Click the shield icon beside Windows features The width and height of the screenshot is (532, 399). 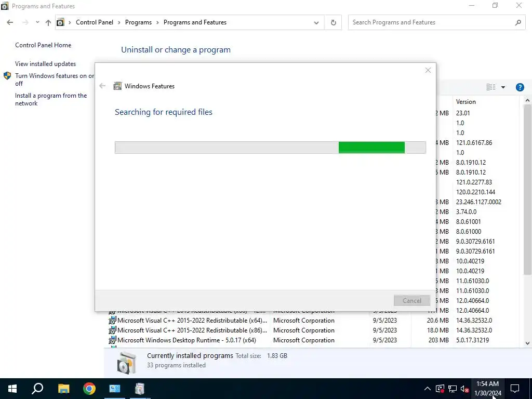click(x=7, y=76)
